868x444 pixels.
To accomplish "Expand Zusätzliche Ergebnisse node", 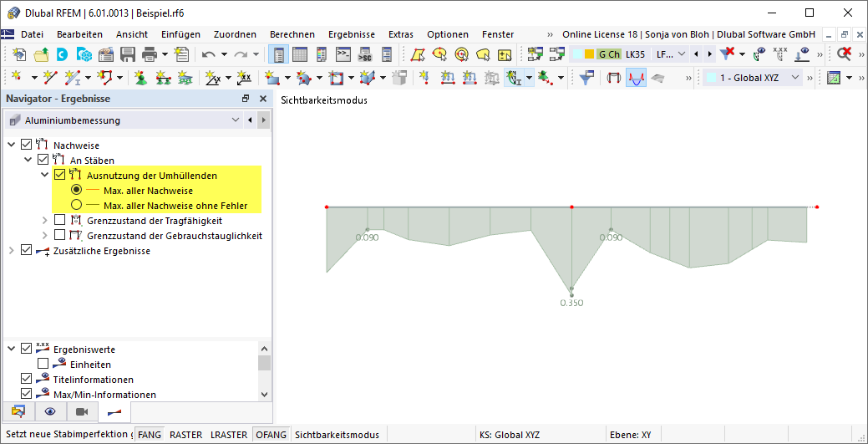I will click(11, 251).
